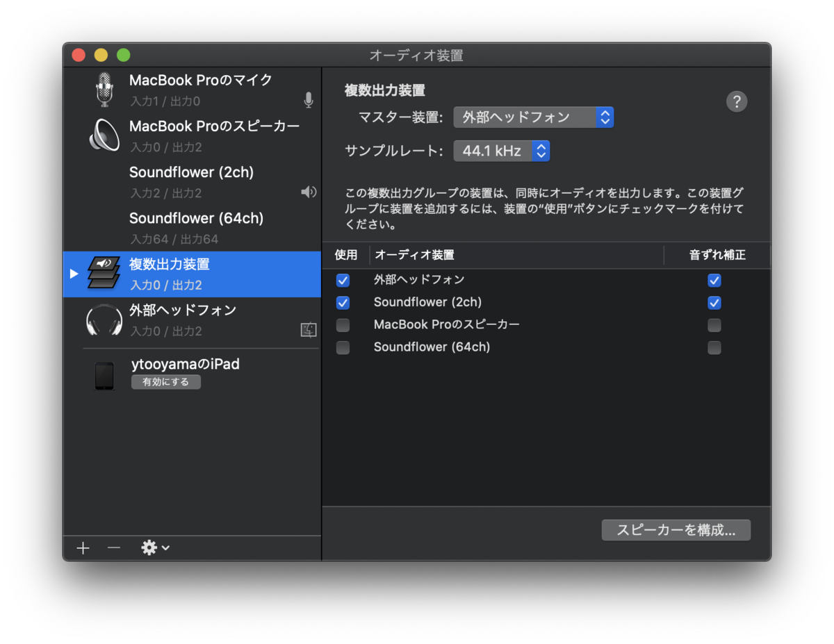
Task: Check 使用 for Soundflower (64ch)
Action: pos(343,347)
